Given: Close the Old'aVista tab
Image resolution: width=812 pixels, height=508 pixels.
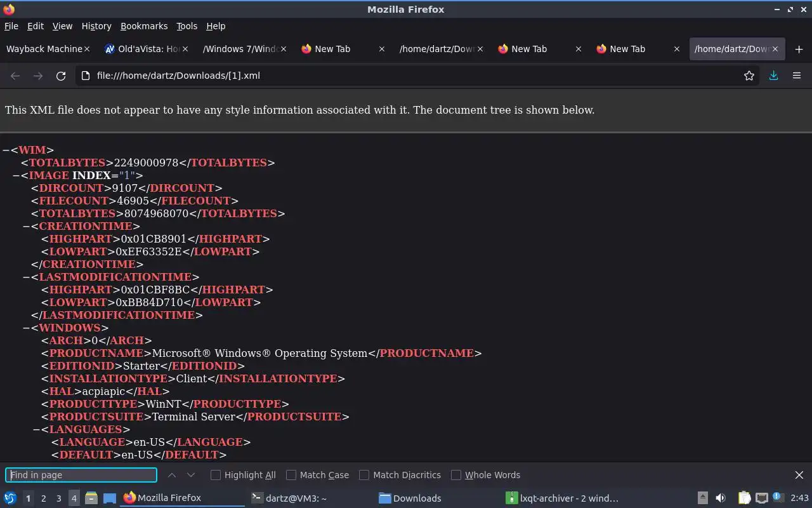Looking at the screenshot, I should click(185, 49).
